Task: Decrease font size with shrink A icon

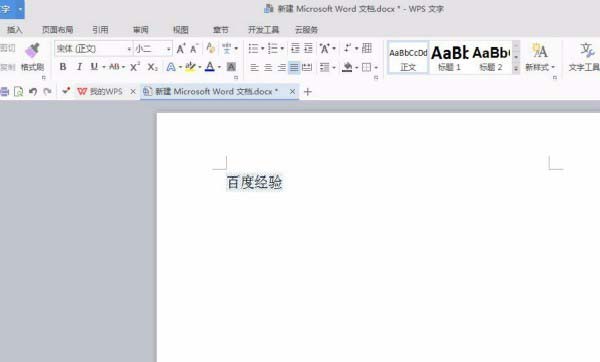Action: (x=194, y=49)
